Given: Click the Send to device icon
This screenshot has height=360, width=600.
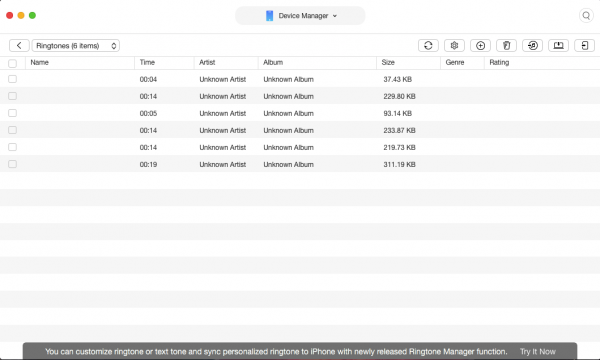Looking at the screenshot, I should [584, 46].
